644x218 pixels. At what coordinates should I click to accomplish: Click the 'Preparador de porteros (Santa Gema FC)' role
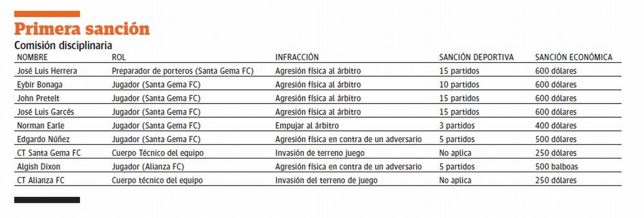[x=183, y=71]
